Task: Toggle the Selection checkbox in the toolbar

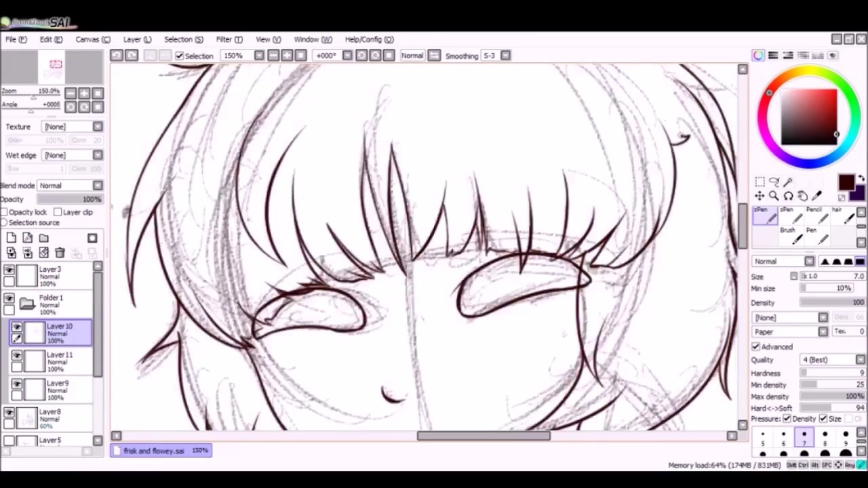Action: pyautogui.click(x=180, y=56)
